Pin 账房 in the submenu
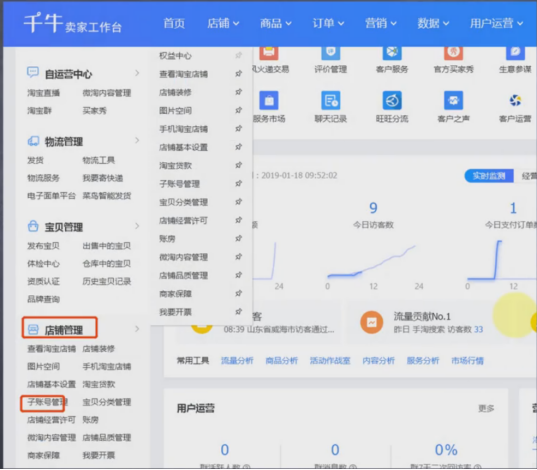Screen dimensions: 537x470 239,238
